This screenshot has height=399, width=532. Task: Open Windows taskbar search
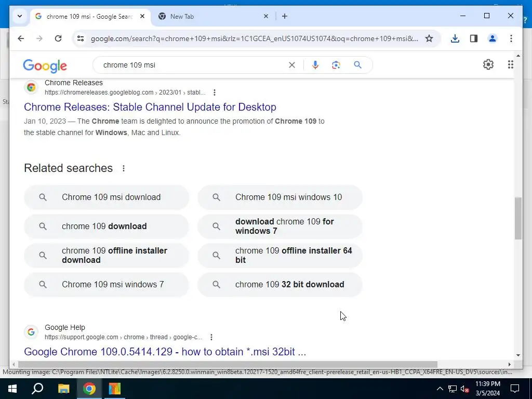pyautogui.click(x=37, y=389)
